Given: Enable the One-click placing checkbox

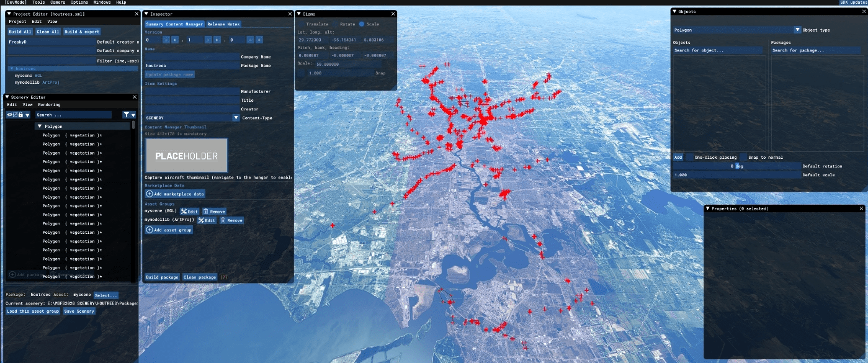Looking at the screenshot, I should [x=689, y=157].
